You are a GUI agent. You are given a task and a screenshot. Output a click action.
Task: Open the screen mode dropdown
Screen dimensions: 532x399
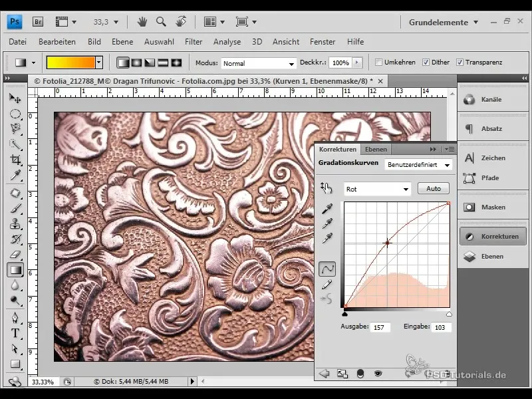coord(254,23)
